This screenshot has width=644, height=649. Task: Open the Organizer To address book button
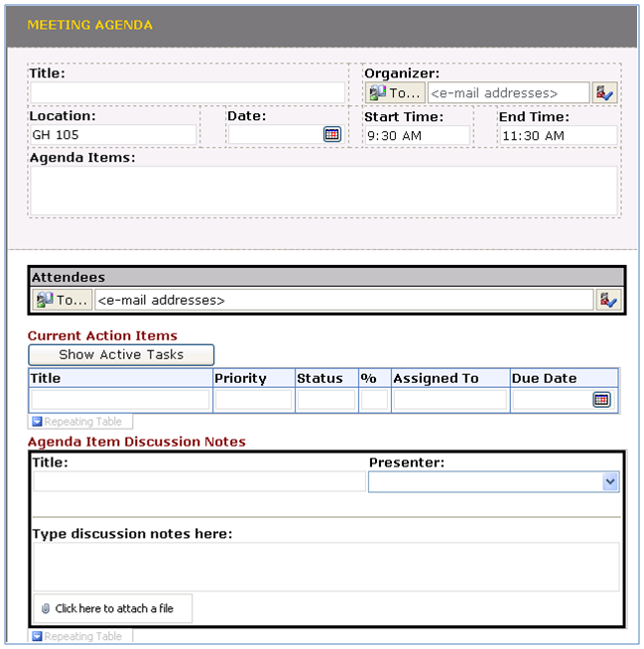pyautogui.click(x=396, y=93)
